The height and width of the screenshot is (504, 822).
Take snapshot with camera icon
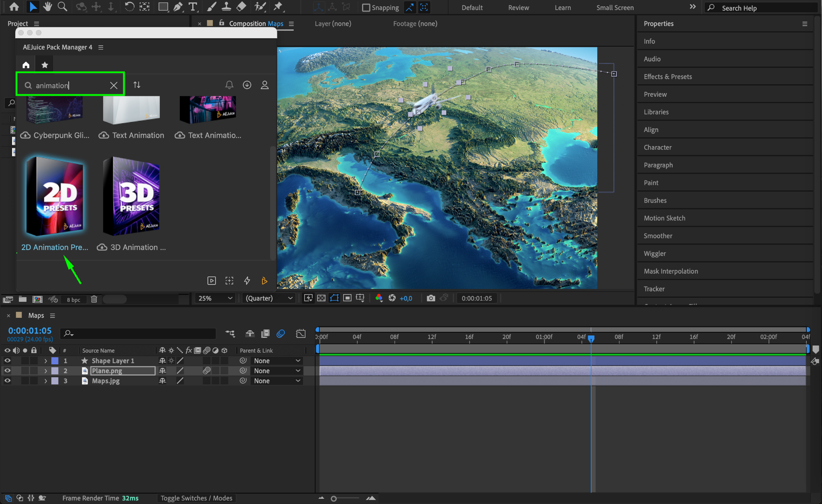coord(431,298)
